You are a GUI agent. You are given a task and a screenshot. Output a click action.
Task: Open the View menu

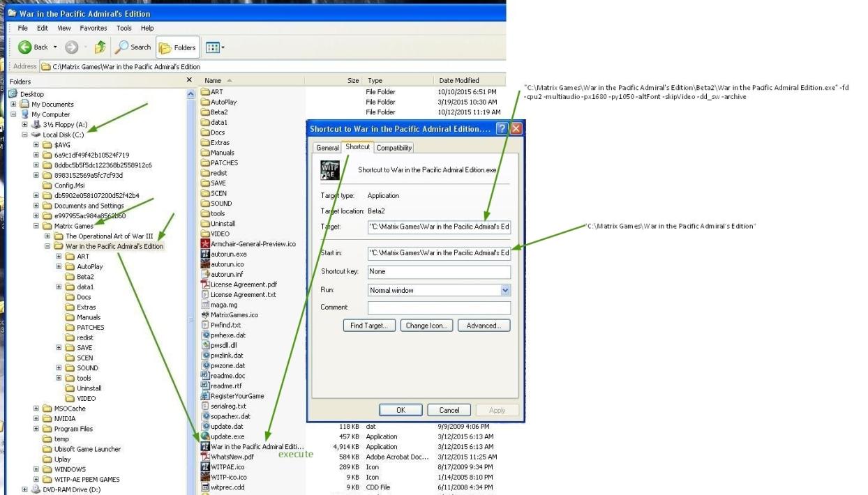click(63, 28)
